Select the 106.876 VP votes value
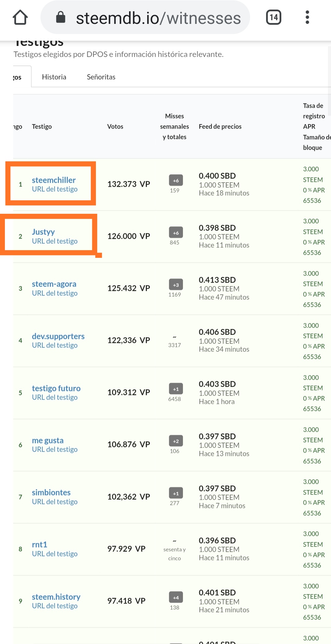331x644 pixels. pyautogui.click(x=129, y=444)
